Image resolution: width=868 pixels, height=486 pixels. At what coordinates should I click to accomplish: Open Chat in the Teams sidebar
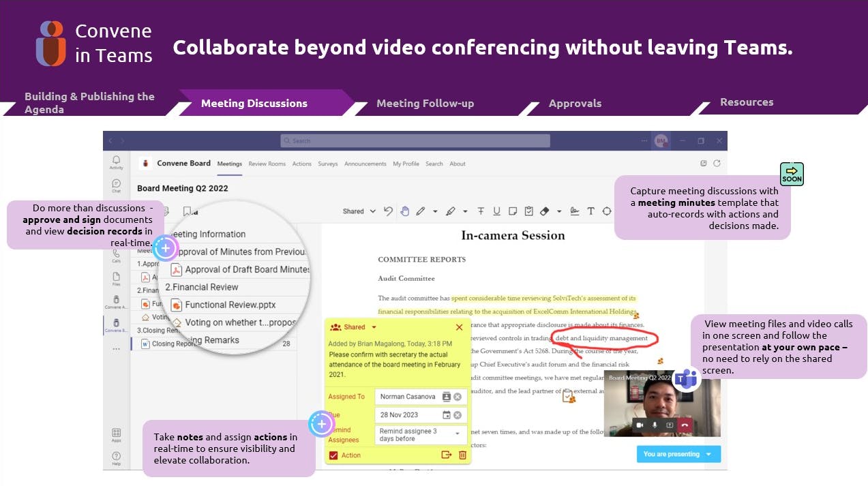click(116, 185)
